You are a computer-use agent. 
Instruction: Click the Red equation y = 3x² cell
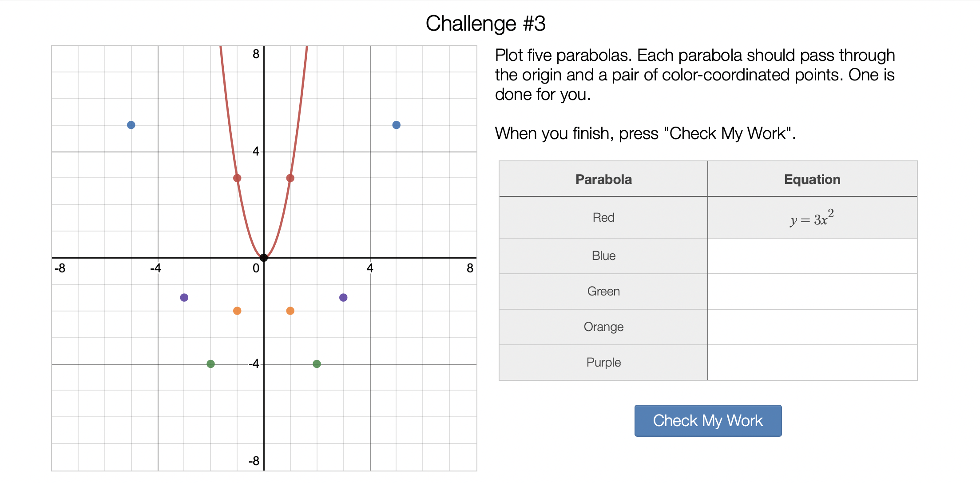coord(812,218)
